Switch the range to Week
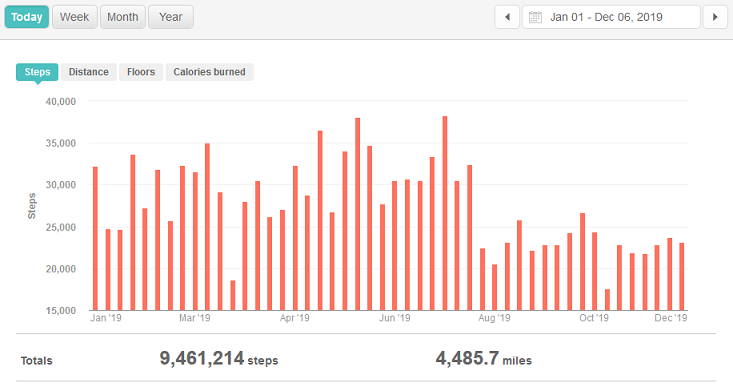 coord(74,17)
